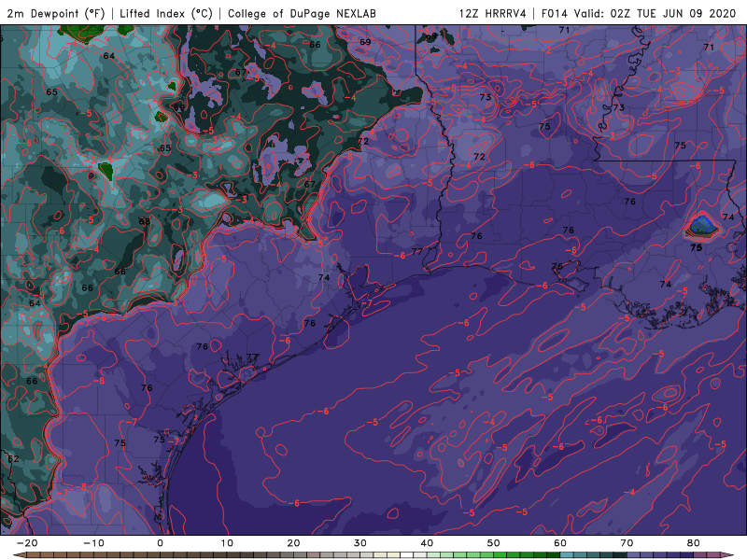This screenshot has width=747, height=560.
Task: Pick the purple swatch below the 70 label
Action: [x=634, y=555]
